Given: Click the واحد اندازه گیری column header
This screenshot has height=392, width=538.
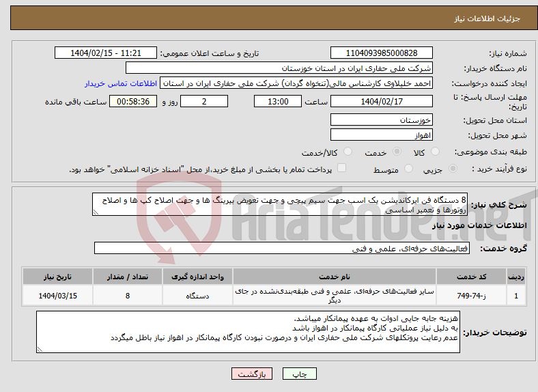Looking at the screenshot, I should [197, 277].
